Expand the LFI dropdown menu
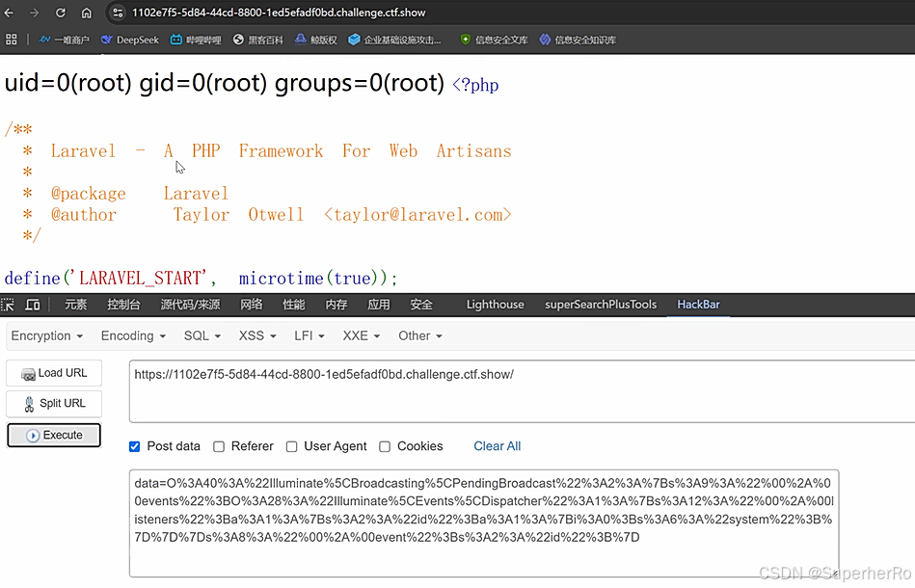 point(309,336)
